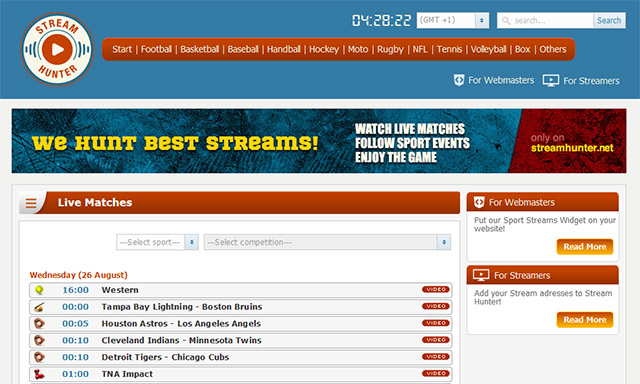The width and height of the screenshot is (640, 384).
Task: Click the Stream Hunter logo
Action: 57,49
